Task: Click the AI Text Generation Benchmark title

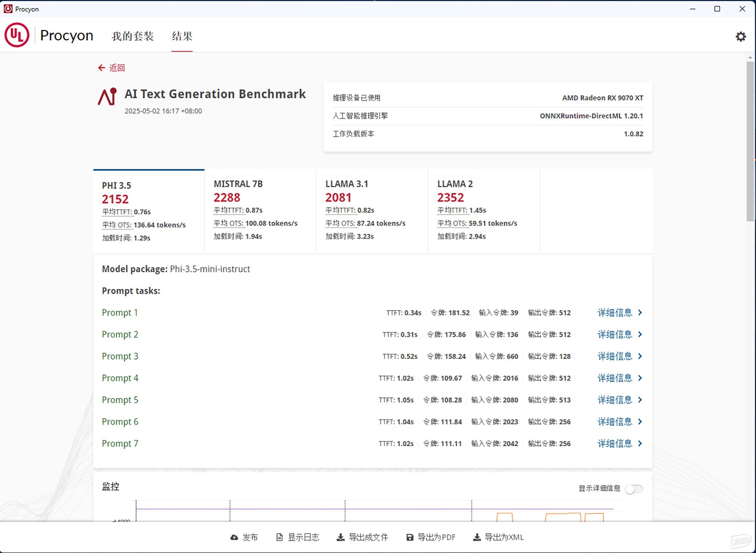Action: 215,94
